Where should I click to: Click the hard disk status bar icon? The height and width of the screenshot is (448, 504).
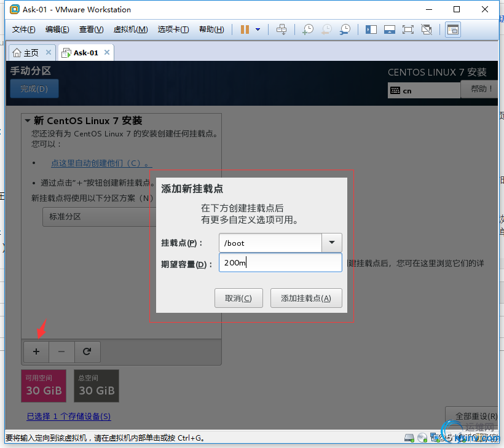[409, 438]
